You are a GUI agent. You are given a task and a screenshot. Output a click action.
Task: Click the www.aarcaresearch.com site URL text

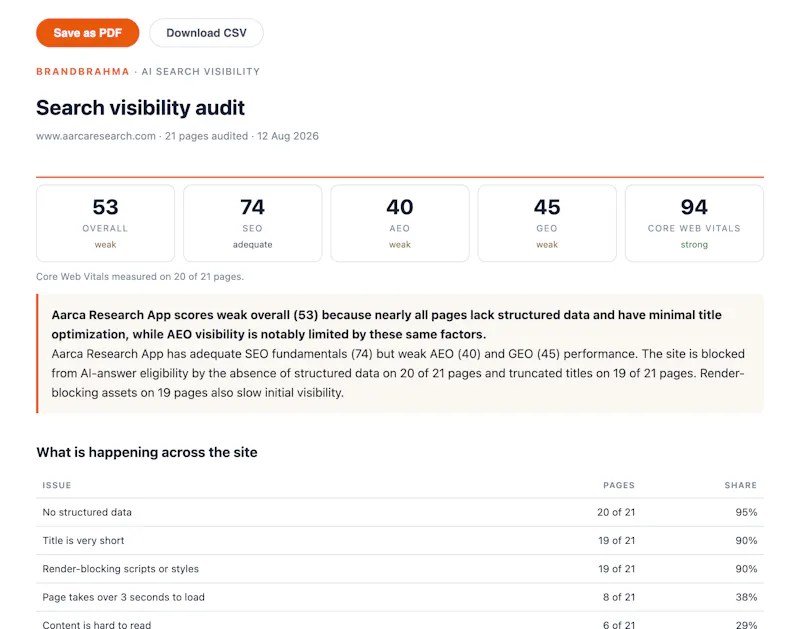click(96, 136)
